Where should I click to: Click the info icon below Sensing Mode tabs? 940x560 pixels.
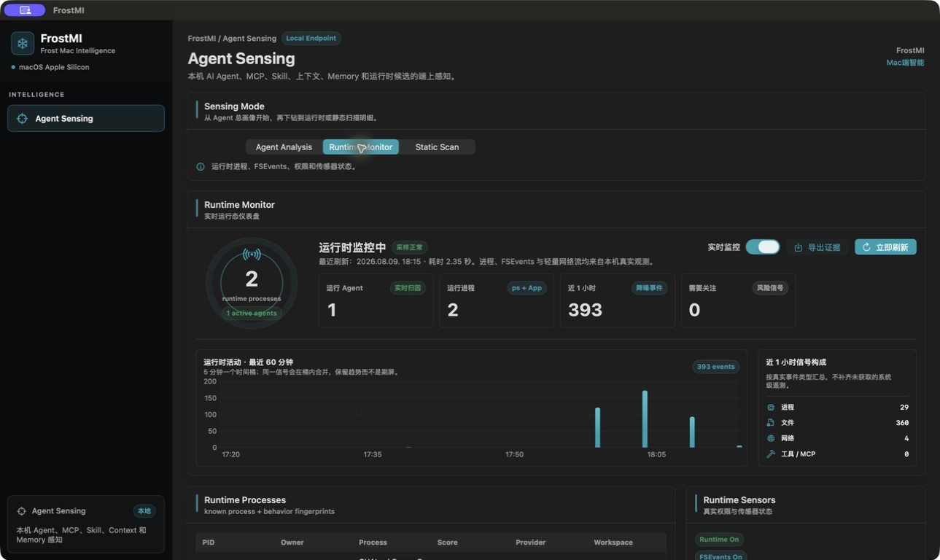point(201,166)
